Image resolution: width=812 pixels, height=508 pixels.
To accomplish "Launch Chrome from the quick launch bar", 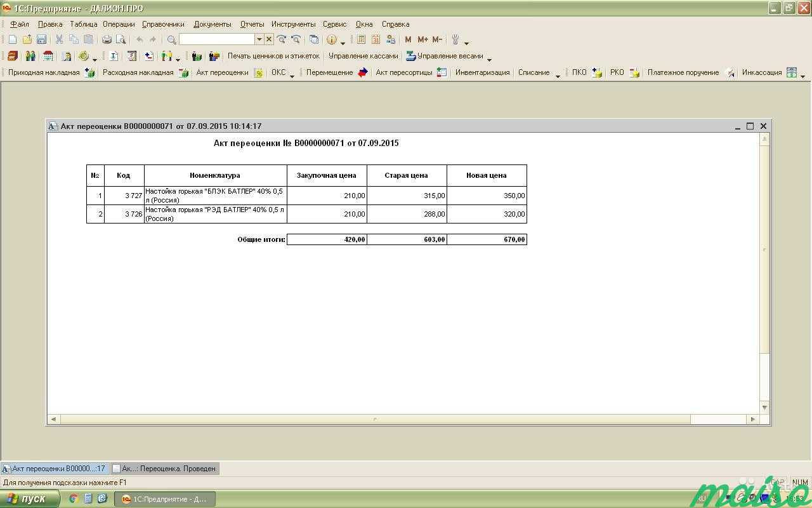I will point(74,498).
